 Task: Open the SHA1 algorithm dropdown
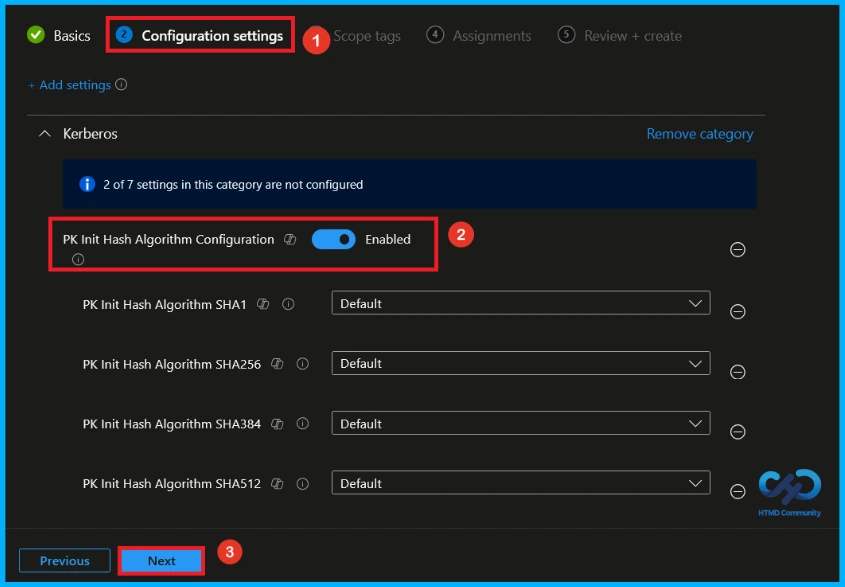[x=521, y=303]
